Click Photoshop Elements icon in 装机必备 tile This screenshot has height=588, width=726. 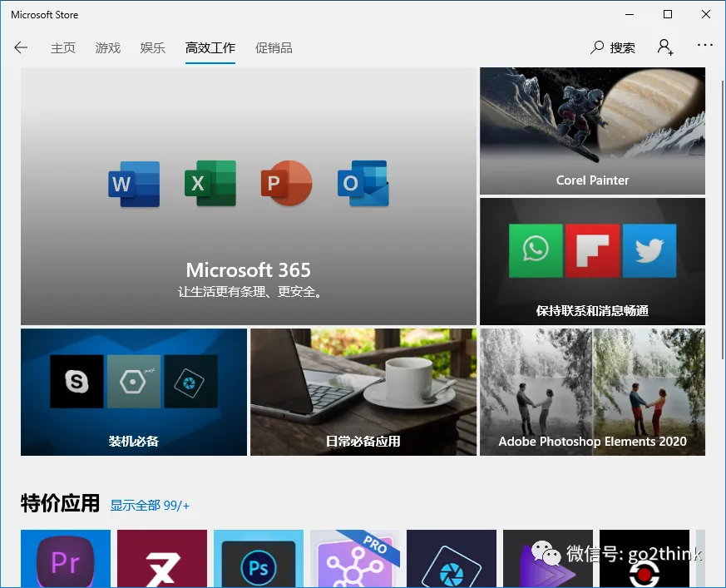190,382
